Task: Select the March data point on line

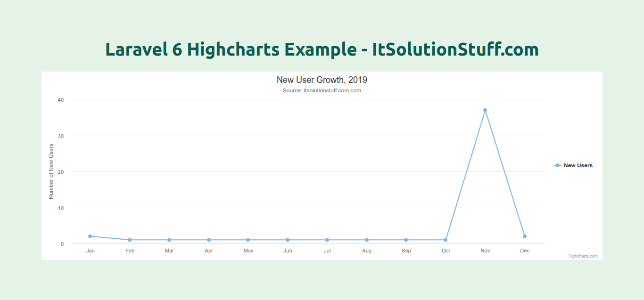Action: (x=169, y=240)
